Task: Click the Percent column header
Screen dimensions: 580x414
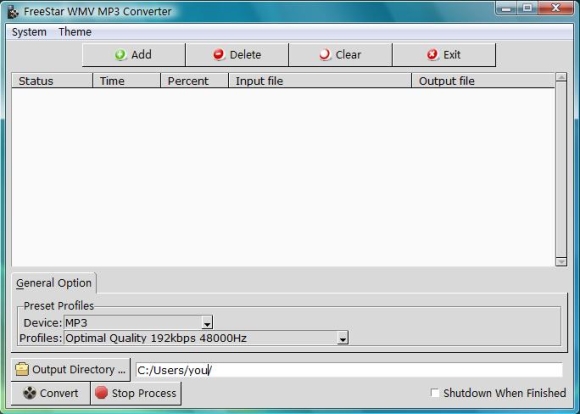Action: [195, 81]
